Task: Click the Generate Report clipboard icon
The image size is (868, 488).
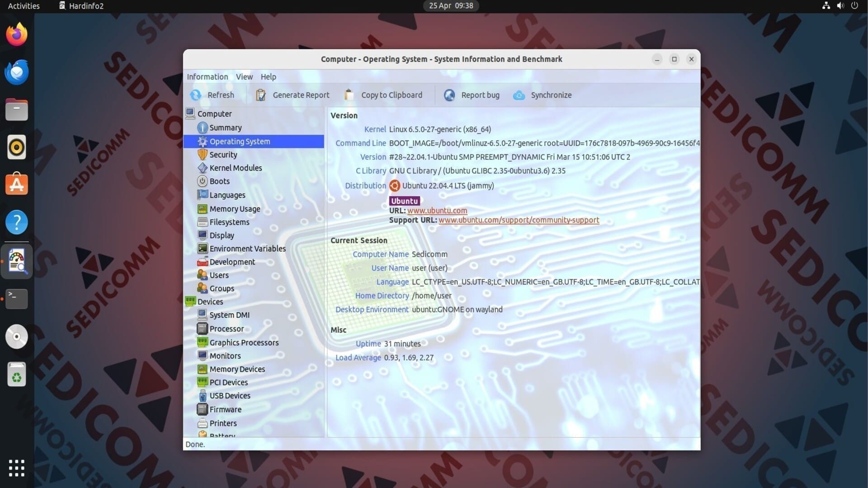Action: (261, 95)
